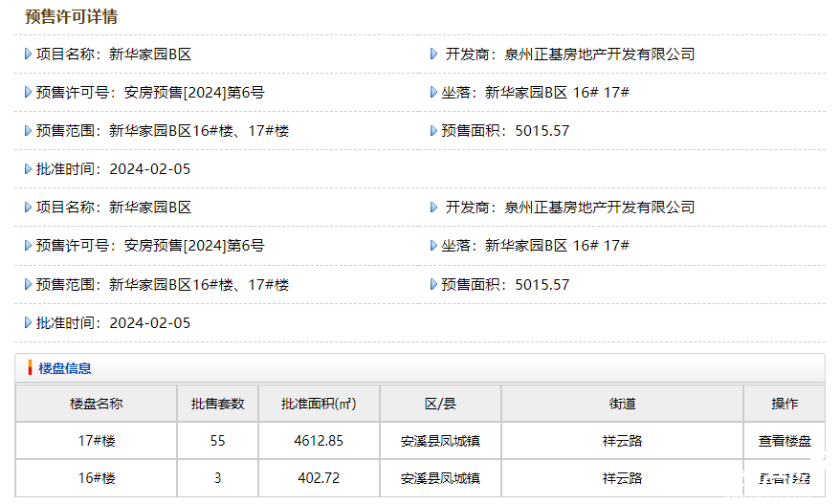Select 安溪县凤城镇 in the 16#楼 row

[440, 478]
